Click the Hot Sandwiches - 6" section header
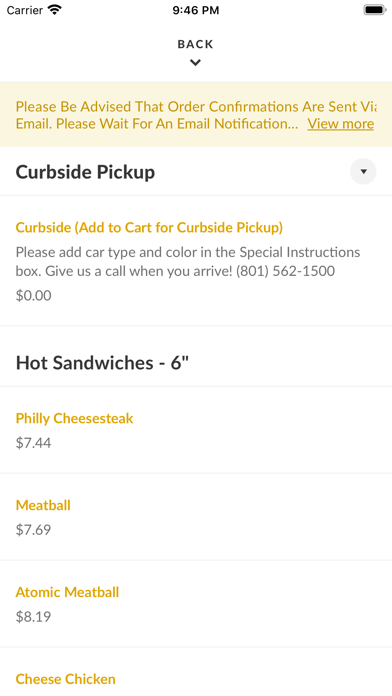 [x=103, y=363]
